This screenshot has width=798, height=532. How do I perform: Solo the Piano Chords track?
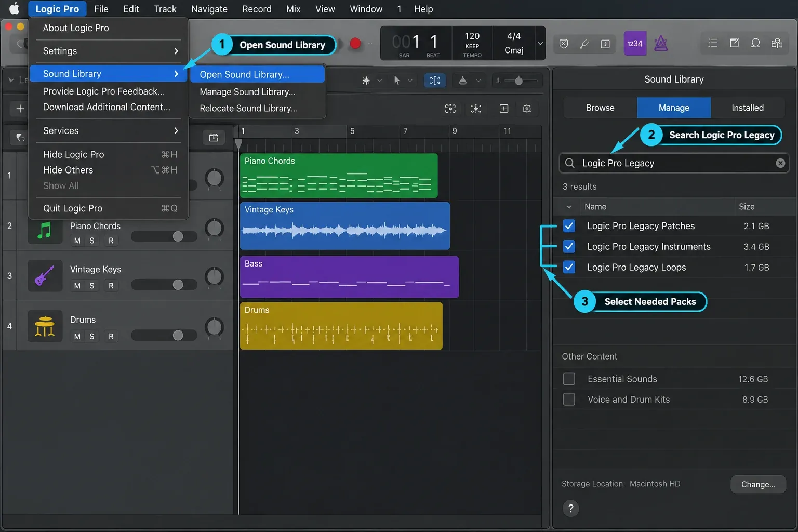coord(92,241)
